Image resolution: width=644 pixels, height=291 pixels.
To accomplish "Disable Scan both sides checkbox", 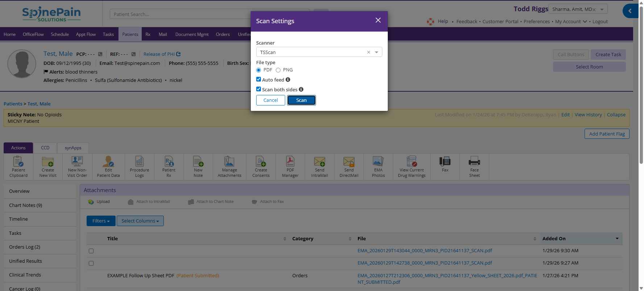I will 259,89.
